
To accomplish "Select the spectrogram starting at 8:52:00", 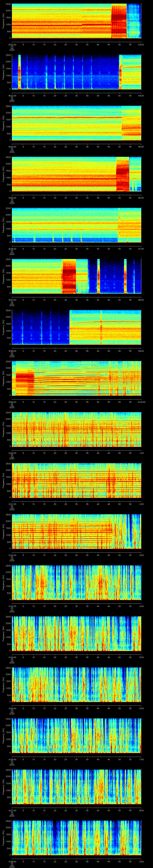I will [x=76, y=21].
